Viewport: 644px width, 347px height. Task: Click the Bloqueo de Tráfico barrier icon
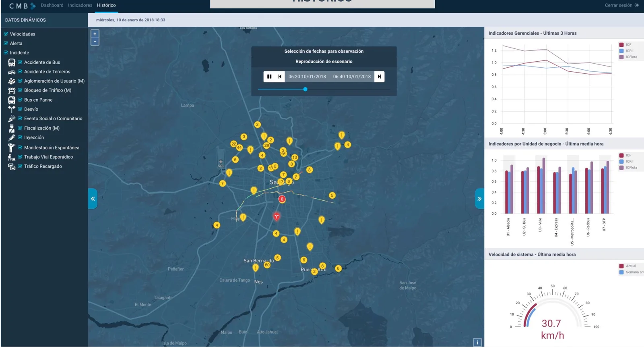click(x=12, y=90)
